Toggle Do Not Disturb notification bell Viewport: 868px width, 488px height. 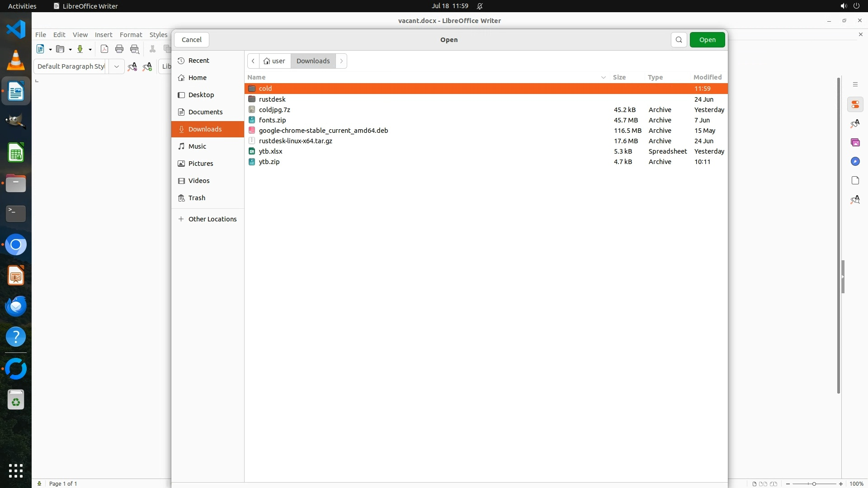[480, 6]
